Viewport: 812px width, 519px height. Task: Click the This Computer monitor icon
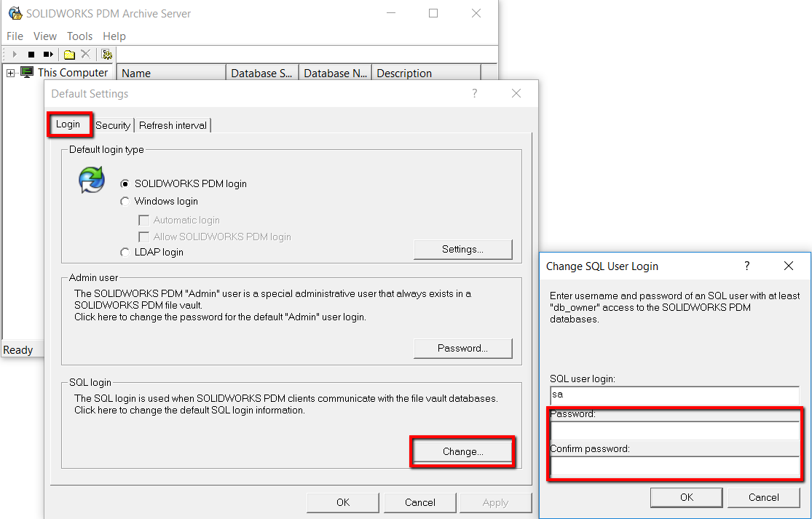27,73
